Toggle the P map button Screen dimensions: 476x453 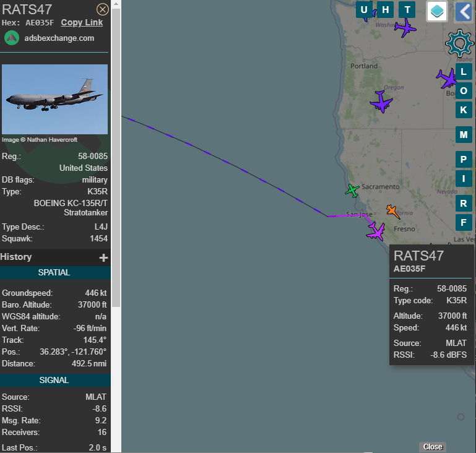(464, 159)
